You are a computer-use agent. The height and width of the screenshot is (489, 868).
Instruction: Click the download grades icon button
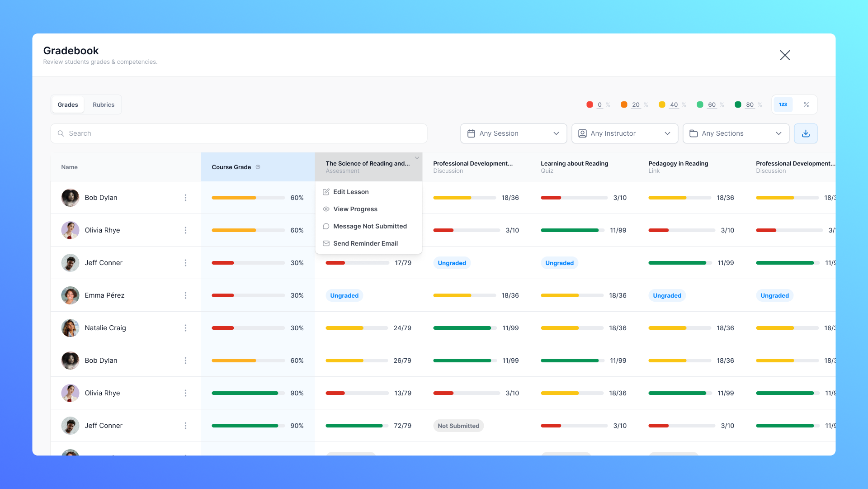coord(806,133)
